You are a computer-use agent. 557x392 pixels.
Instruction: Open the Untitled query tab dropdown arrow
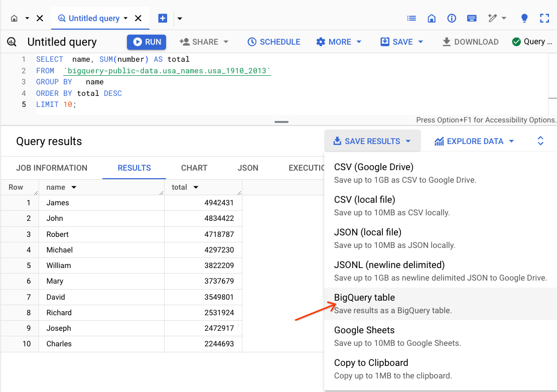coord(124,18)
